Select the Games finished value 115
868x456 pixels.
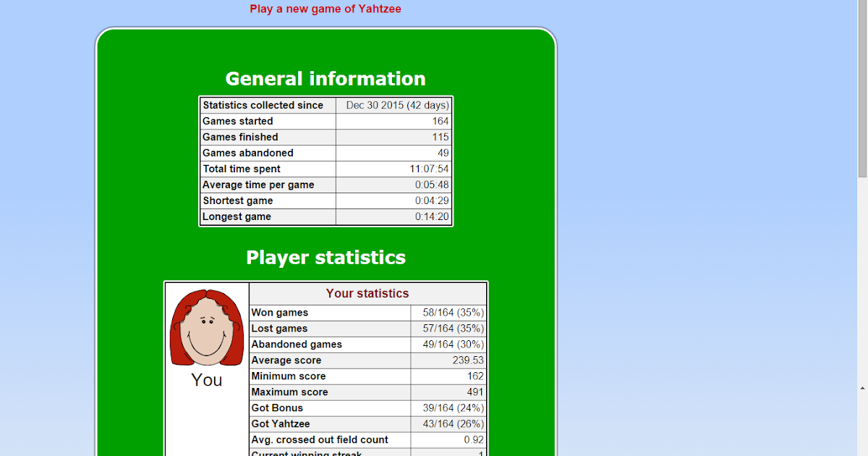tap(441, 137)
